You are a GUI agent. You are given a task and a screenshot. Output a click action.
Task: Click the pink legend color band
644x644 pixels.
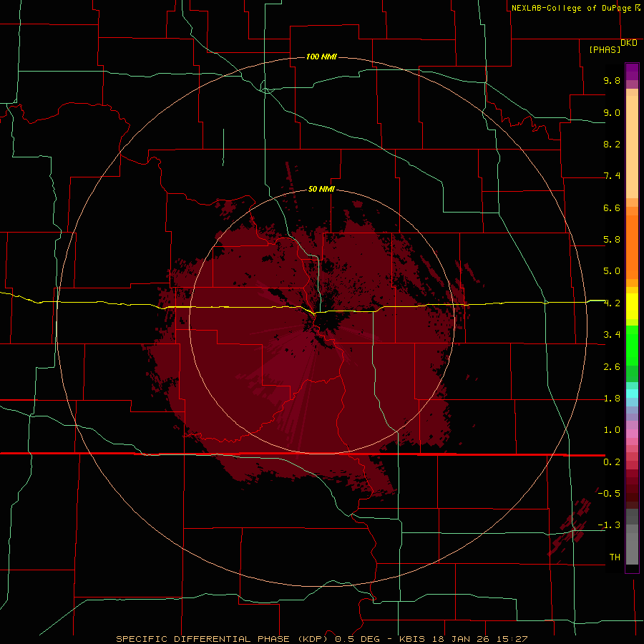coord(632,434)
